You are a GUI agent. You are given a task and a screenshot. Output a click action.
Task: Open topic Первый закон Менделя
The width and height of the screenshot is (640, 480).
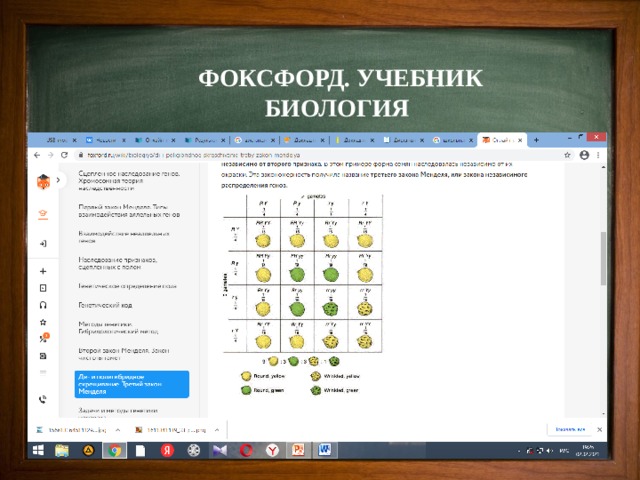(129, 211)
